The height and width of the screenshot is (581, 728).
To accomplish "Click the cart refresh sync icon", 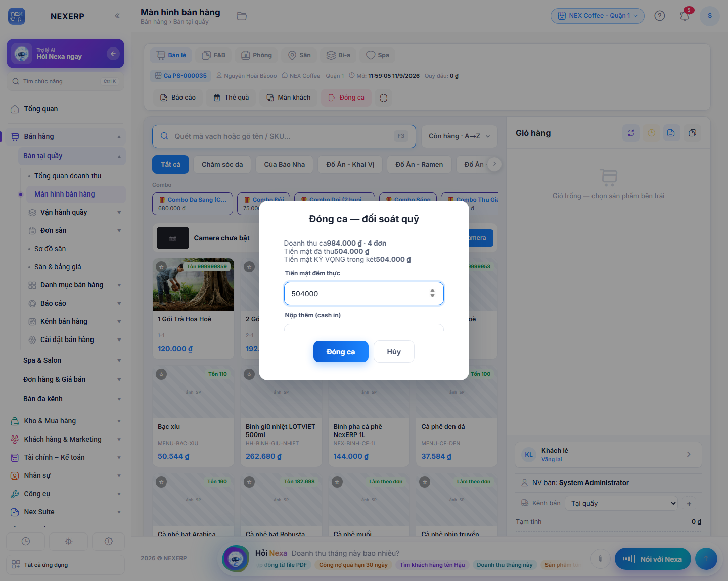I will 631,133.
